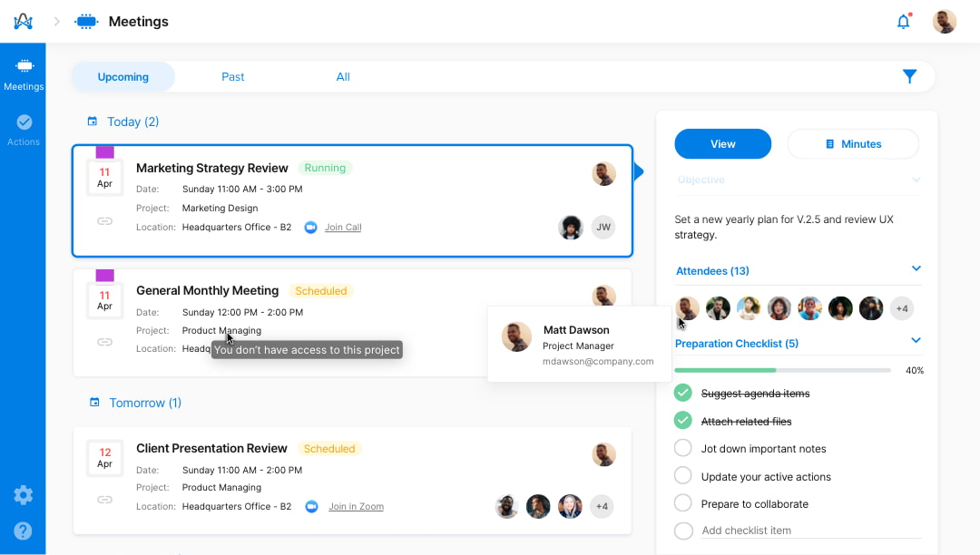Open the meetings filter funnel icon
The image size is (980, 555).
[x=909, y=77]
